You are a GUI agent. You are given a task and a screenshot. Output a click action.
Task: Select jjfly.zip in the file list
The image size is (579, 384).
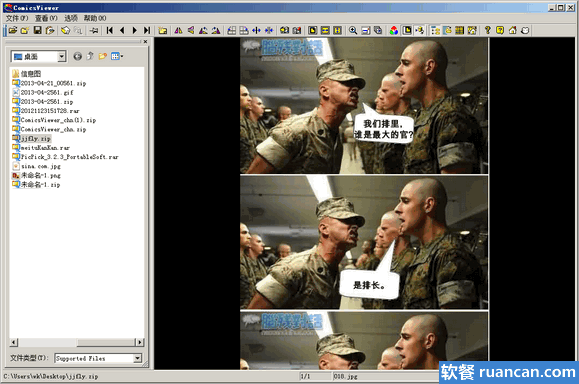tap(31, 138)
